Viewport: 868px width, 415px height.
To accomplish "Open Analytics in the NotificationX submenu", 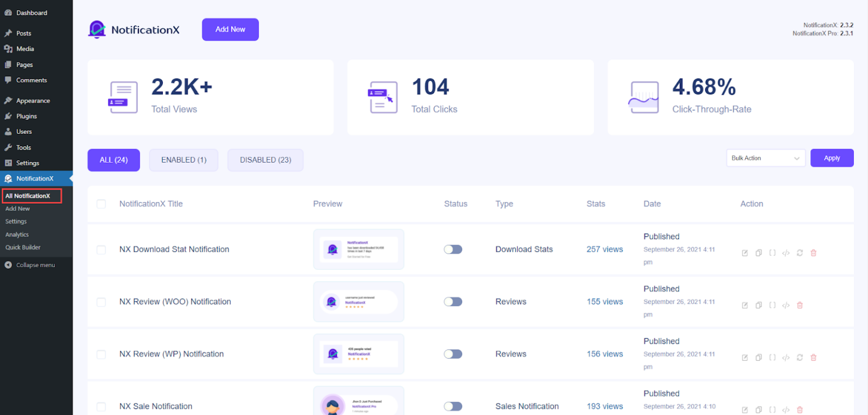I will [x=17, y=234].
